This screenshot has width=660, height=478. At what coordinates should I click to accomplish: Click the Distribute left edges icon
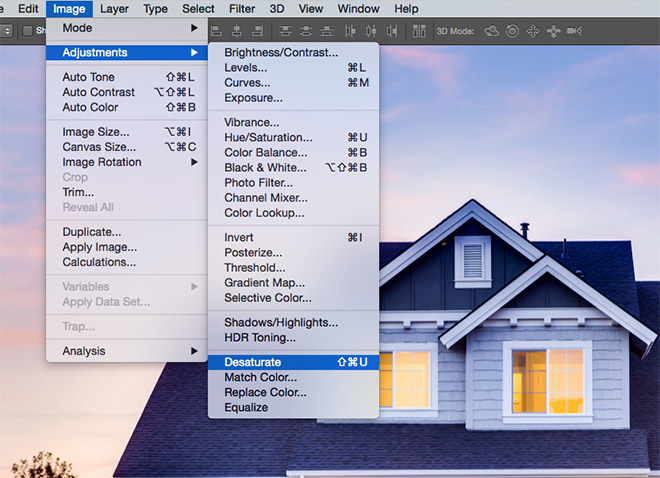tap(350, 31)
